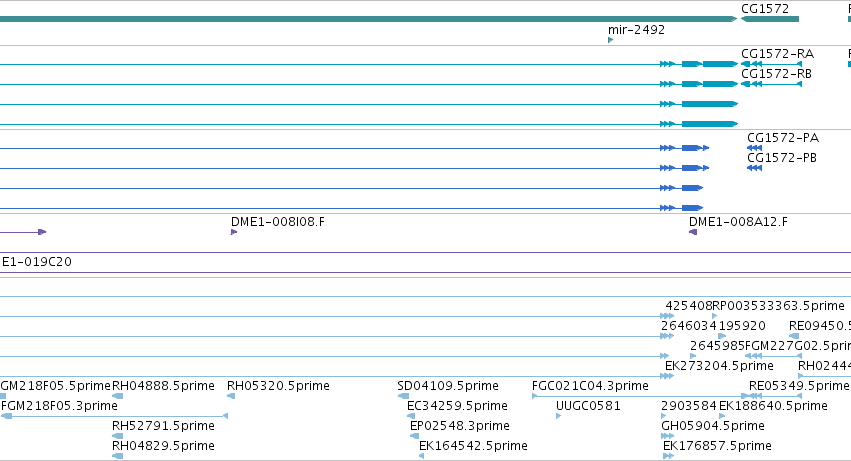Select the blue arrows under CG1572-PB
This screenshot has width=851, height=461.
(754, 168)
